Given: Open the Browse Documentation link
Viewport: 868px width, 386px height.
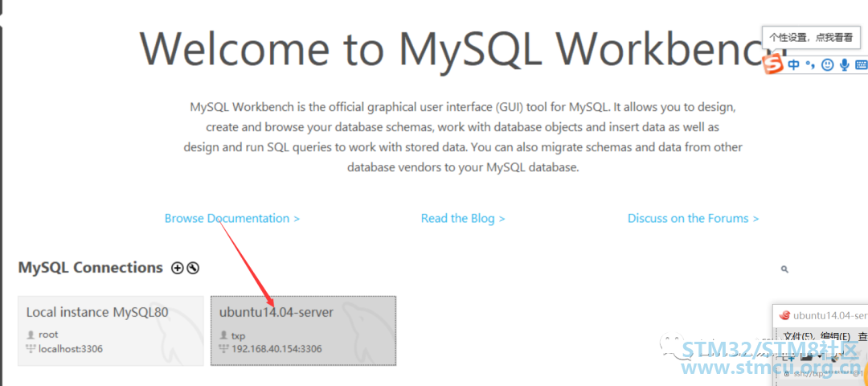Looking at the screenshot, I should 232,218.
